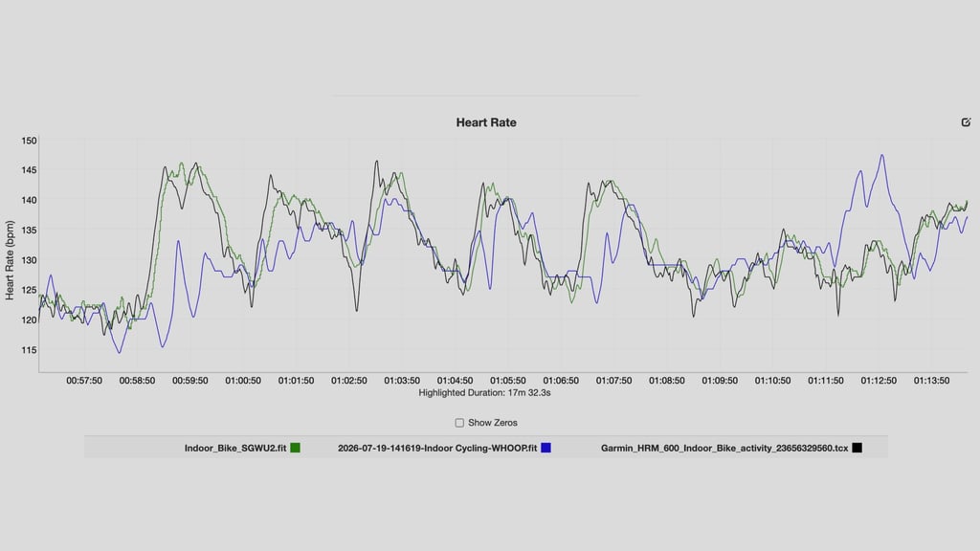Click the 00:57:50 time axis label
This screenshot has height=551, width=980.
pos(84,381)
